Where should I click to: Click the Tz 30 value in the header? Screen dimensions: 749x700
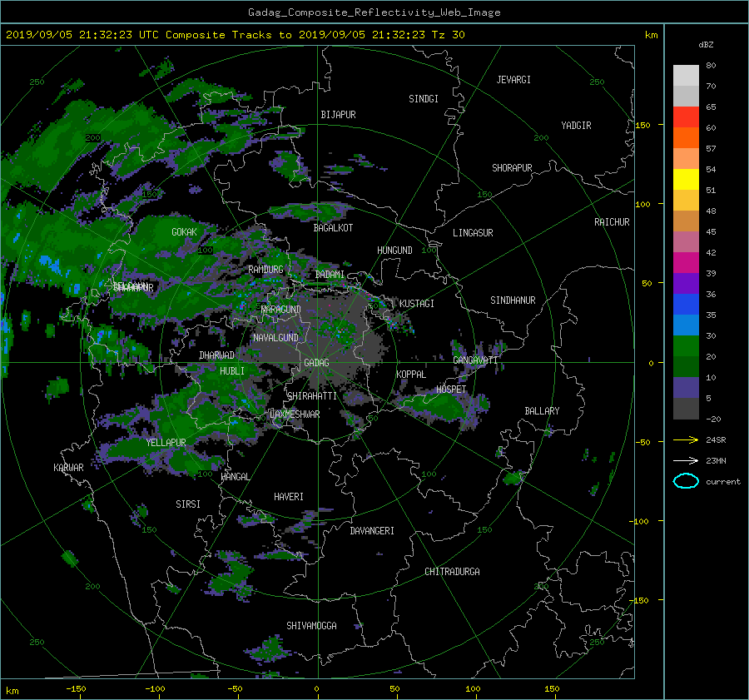pos(448,35)
